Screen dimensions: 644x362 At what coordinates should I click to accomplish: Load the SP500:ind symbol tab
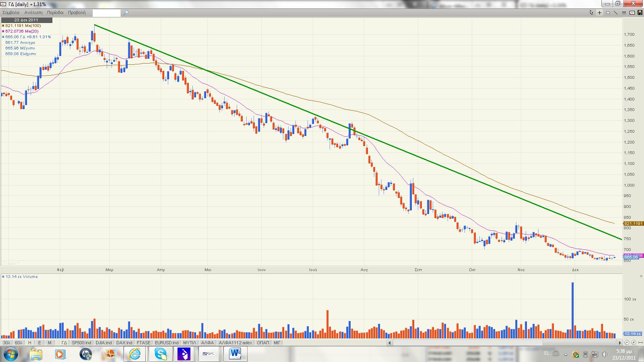click(x=81, y=343)
